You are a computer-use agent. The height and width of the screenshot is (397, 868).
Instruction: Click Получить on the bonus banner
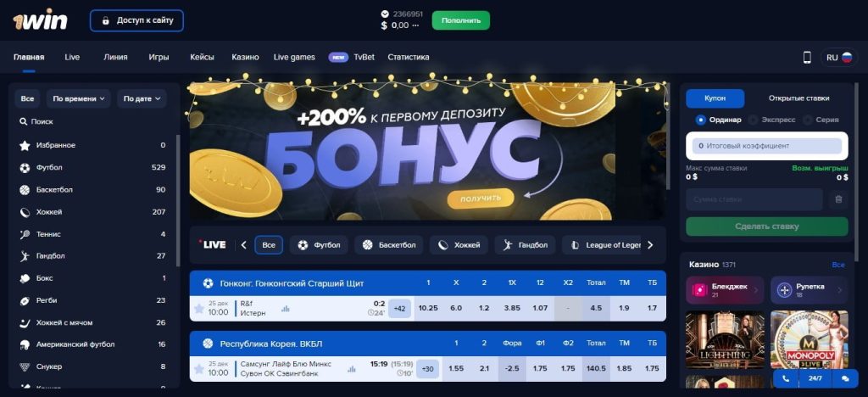click(x=481, y=198)
